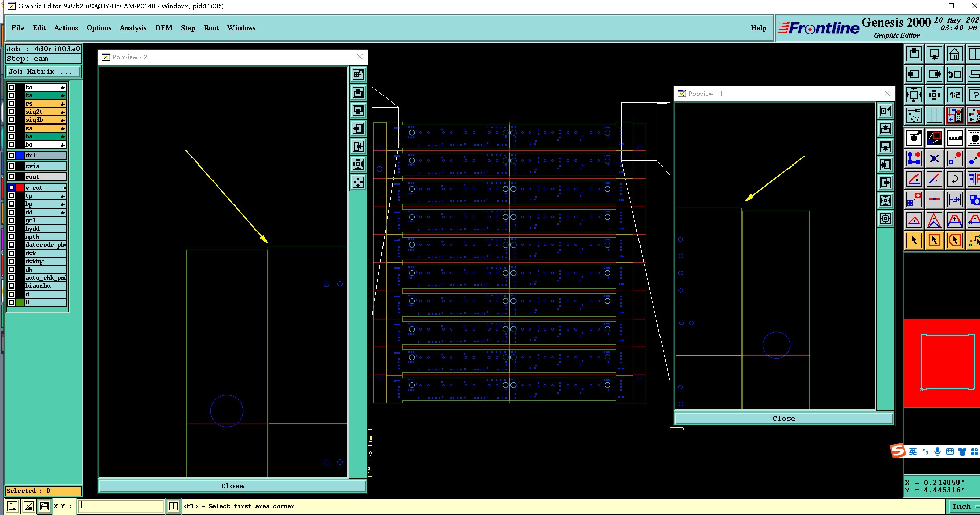Click the pan right icon in main toolbar
The height and width of the screenshot is (515, 980).
tap(934, 74)
